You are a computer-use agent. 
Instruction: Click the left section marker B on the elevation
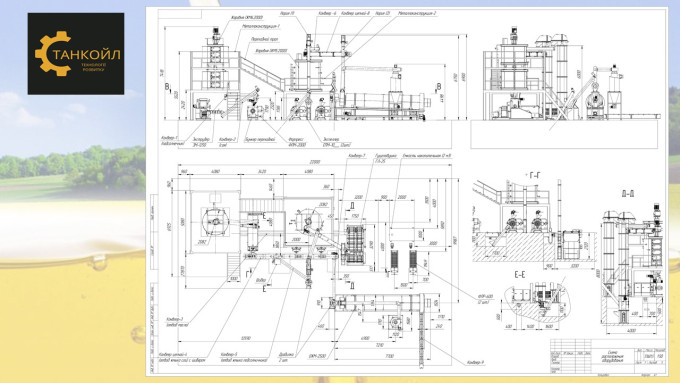[167, 87]
